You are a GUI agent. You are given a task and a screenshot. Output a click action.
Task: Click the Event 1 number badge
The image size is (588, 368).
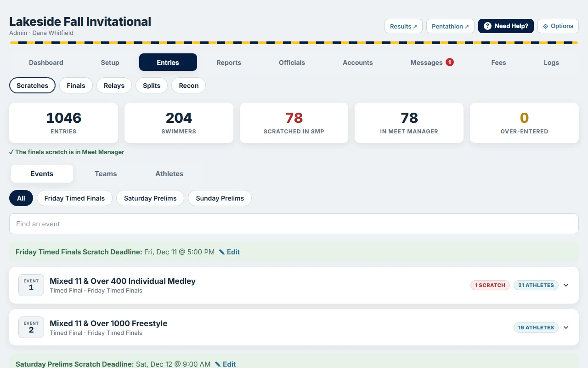31,285
